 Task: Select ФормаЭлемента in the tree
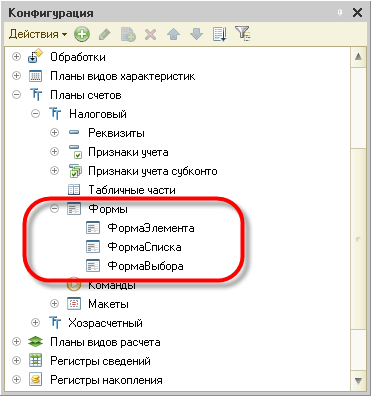[151, 228]
